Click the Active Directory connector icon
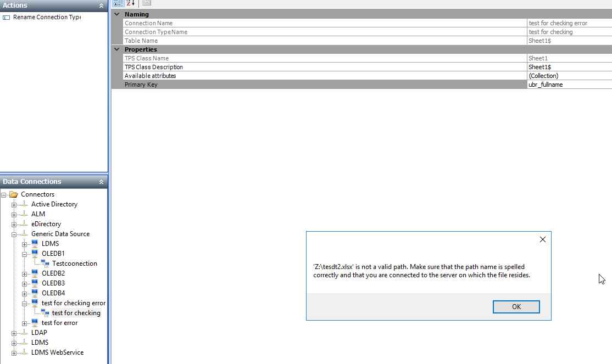Viewport: 612px width, 364px height. [x=24, y=204]
